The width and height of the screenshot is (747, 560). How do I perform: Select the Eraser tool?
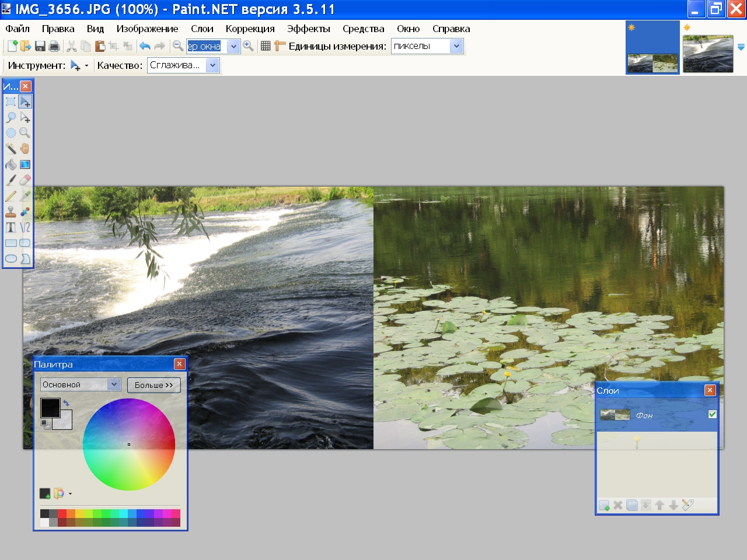pos(25,180)
